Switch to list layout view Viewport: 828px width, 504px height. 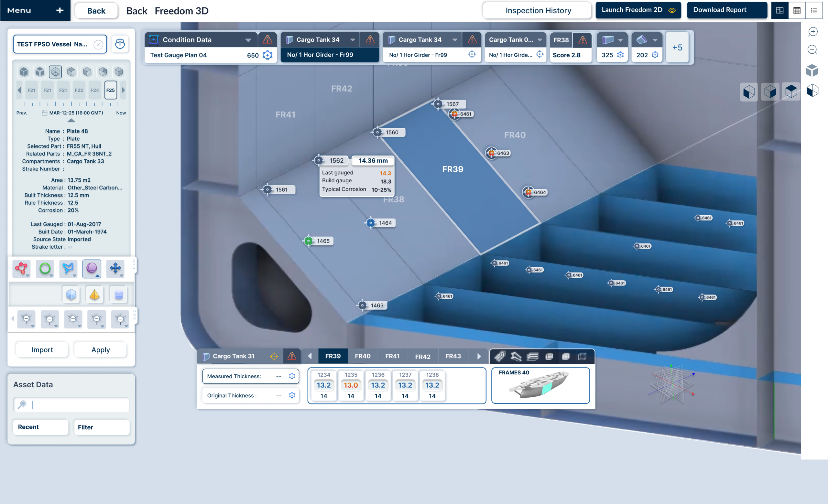814,10
